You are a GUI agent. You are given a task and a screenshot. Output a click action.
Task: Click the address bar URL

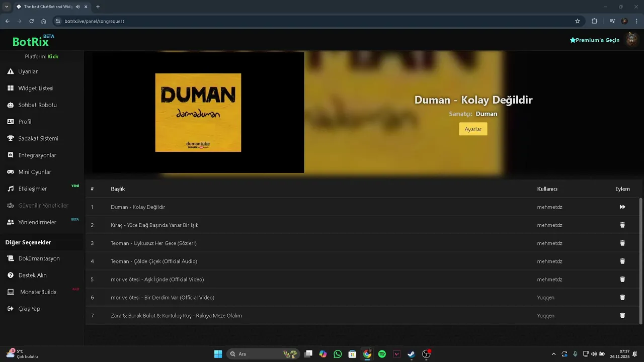click(95, 21)
